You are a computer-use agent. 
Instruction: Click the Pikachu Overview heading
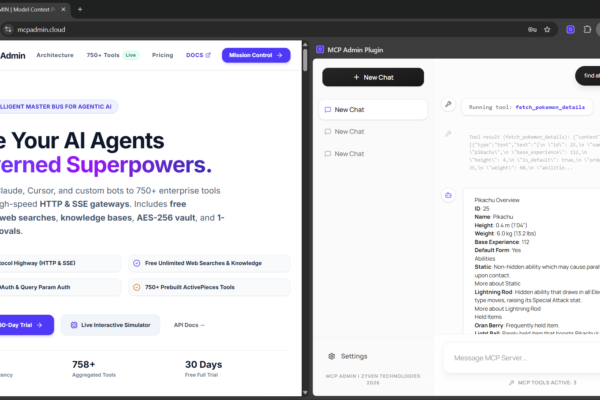pyautogui.click(x=497, y=200)
